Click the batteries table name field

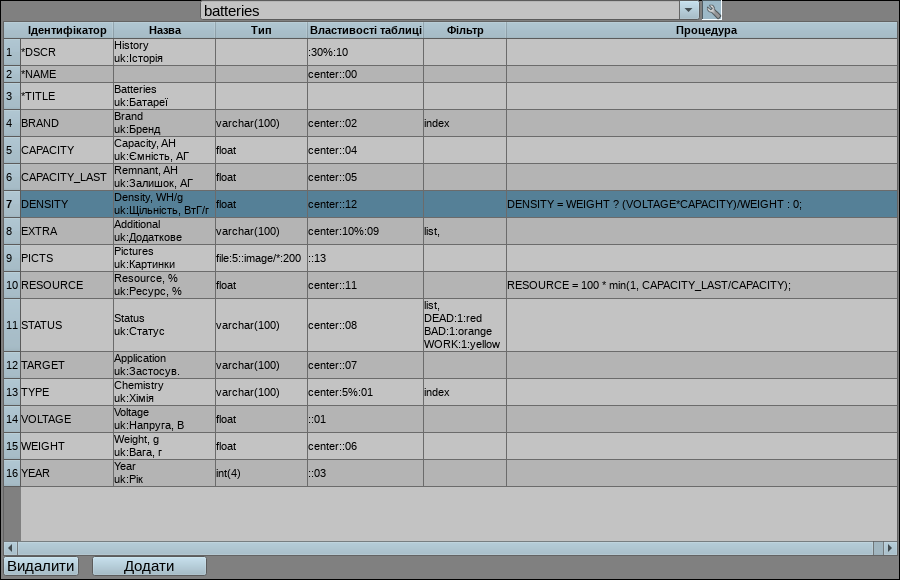440,11
